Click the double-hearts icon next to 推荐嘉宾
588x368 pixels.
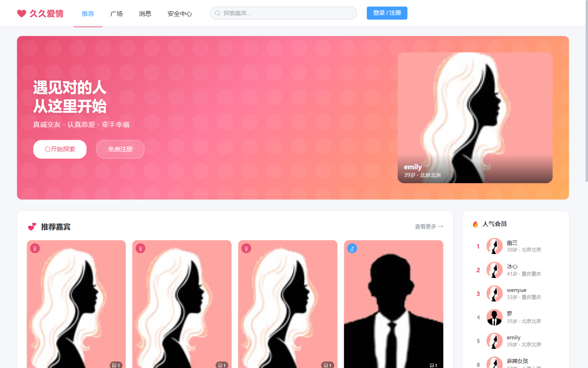click(x=32, y=227)
